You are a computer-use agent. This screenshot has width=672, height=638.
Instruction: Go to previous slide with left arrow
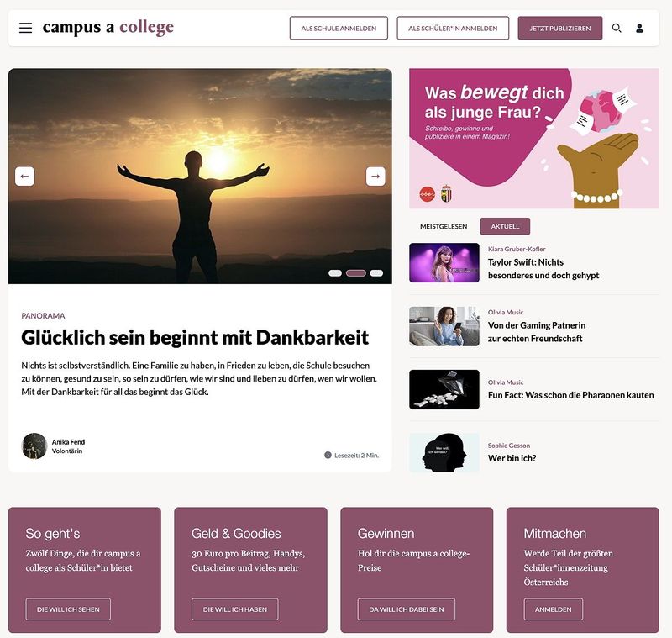tap(24, 177)
